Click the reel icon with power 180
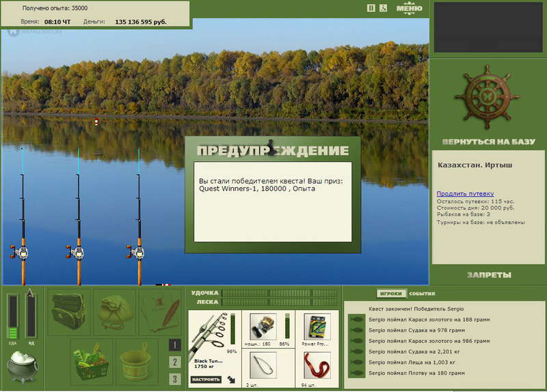This screenshot has height=392, width=547. (x=263, y=326)
